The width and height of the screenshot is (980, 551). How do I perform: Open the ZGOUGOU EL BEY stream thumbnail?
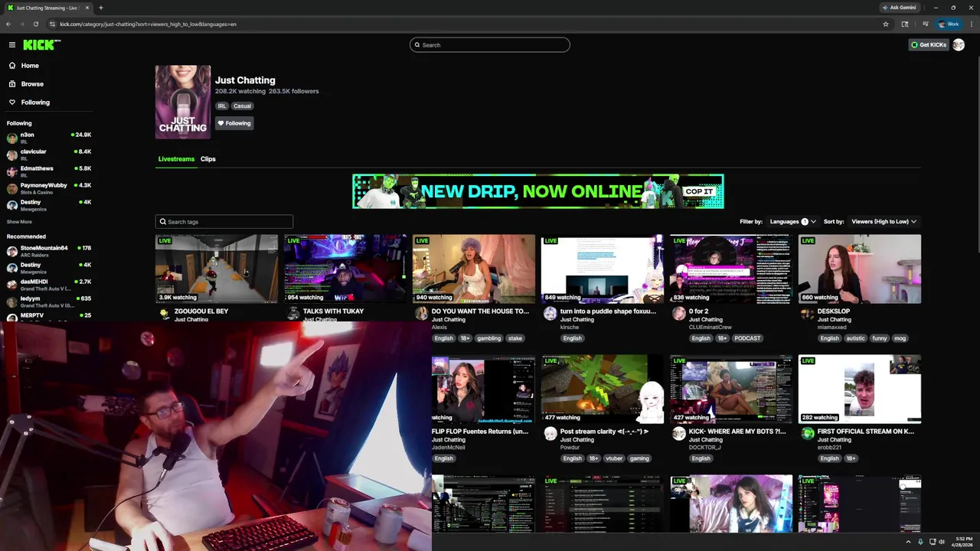(x=217, y=269)
